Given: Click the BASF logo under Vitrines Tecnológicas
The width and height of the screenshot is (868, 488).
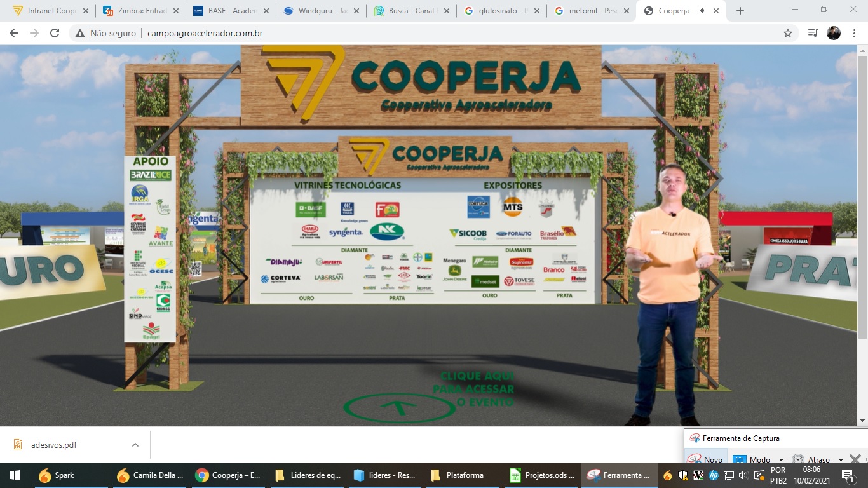Looking at the screenshot, I should (311, 209).
